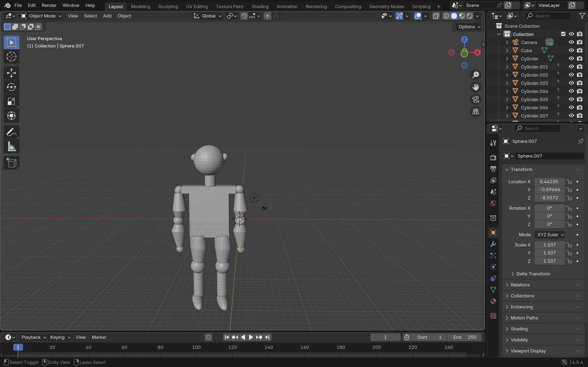
Task: Open the Render menu
Action: click(x=49, y=5)
